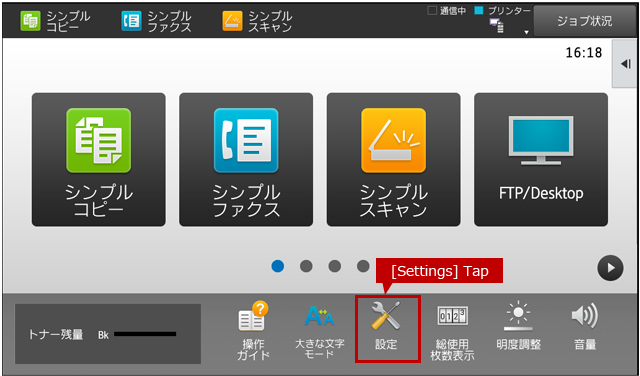Viewport: 640px width, 376px height.
Task: Tap the 16:18 clock display
Action: [584, 53]
